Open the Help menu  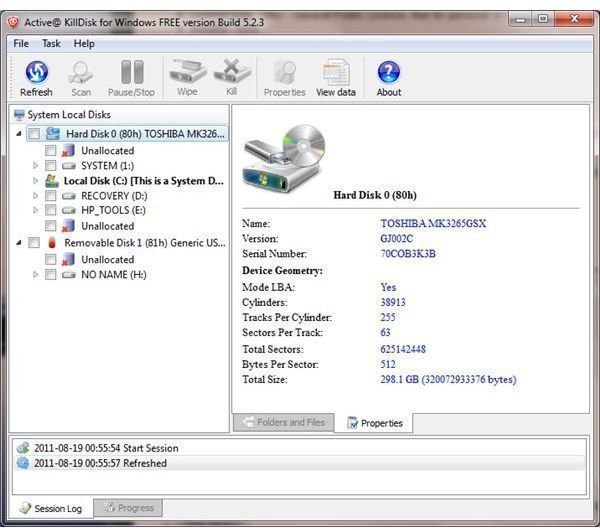[x=84, y=44]
